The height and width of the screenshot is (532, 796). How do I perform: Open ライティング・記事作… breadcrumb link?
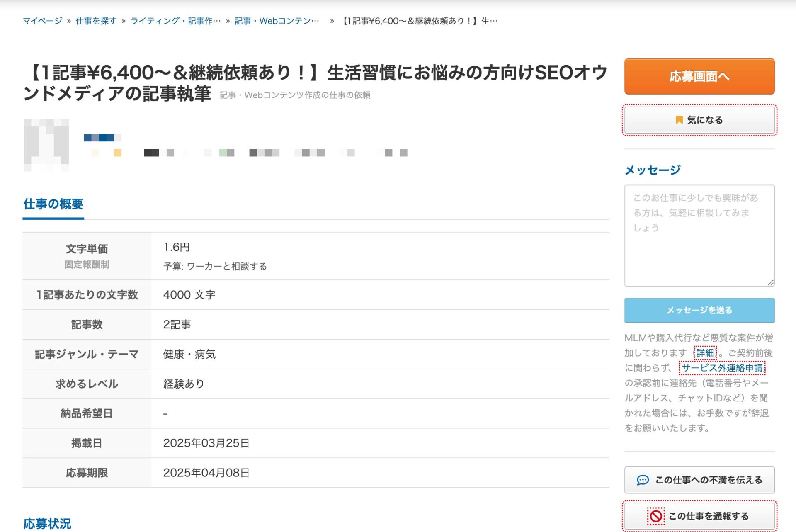click(x=175, y=21)
